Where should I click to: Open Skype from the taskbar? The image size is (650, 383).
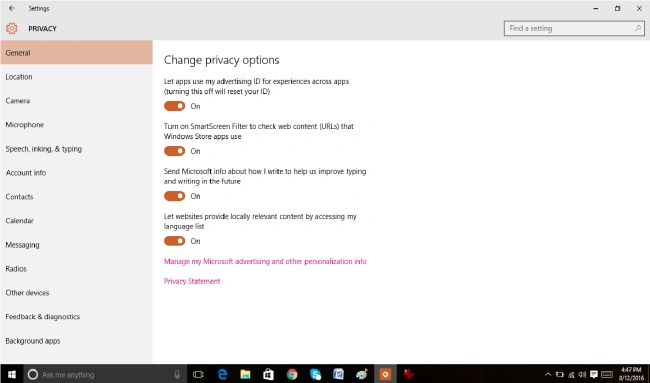coord(315,374)
